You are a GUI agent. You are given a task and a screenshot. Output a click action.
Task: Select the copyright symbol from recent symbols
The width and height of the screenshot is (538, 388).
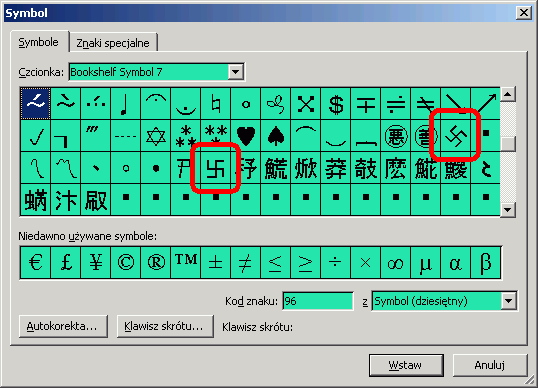[126, 262]
